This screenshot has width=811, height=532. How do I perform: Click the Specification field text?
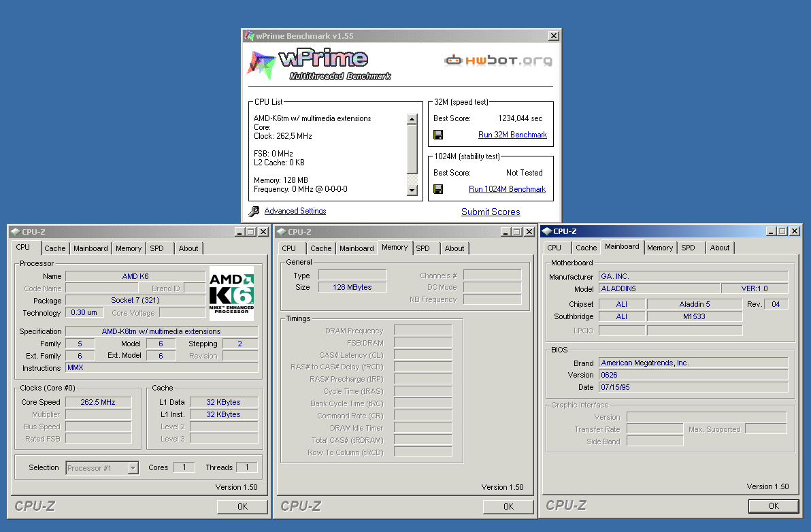pyautogui.click(x=161, y=331)
